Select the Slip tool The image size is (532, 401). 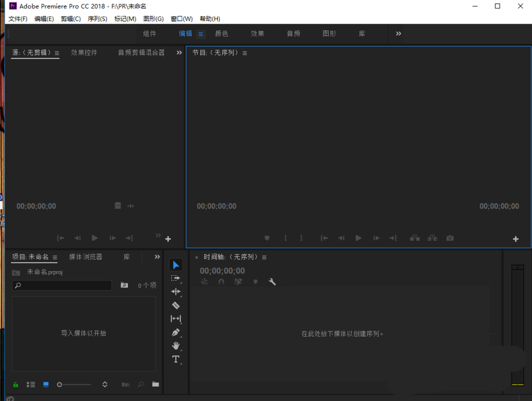176,319
